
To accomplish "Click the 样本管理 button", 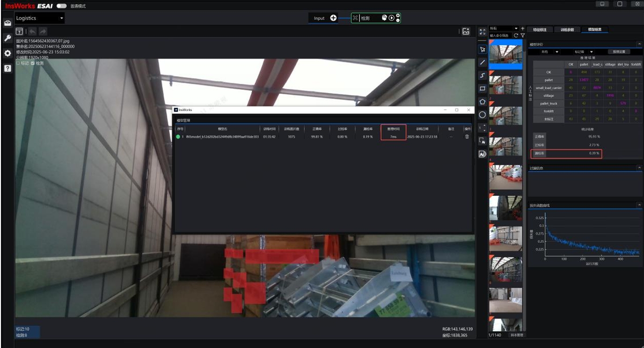I will click(x=516, y=335).
